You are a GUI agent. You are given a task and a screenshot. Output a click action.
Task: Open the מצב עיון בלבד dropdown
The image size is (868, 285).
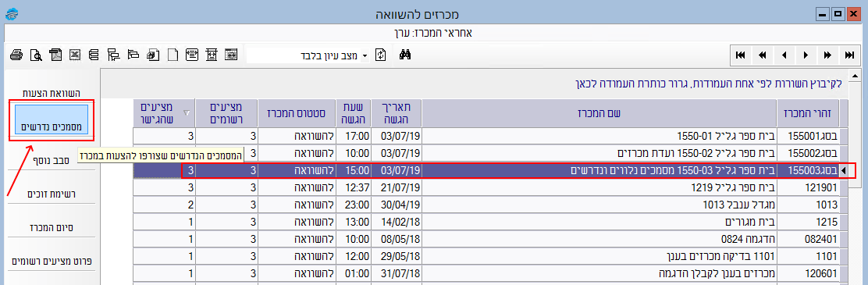[365, 55]
